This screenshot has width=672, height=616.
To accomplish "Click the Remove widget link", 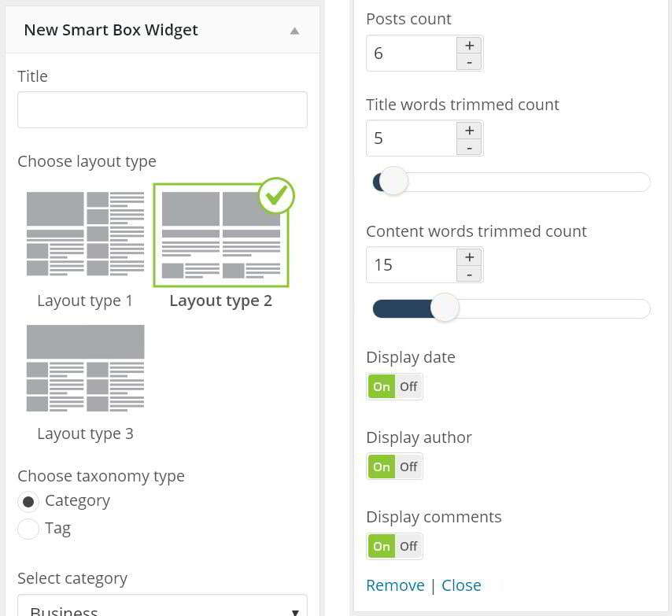I will click(x=395, y=585).
